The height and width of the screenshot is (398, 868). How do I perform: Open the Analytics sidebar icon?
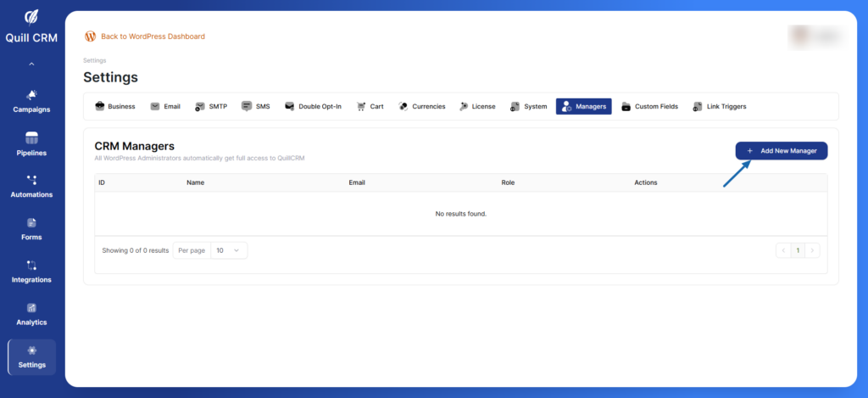tap(31, 308)
